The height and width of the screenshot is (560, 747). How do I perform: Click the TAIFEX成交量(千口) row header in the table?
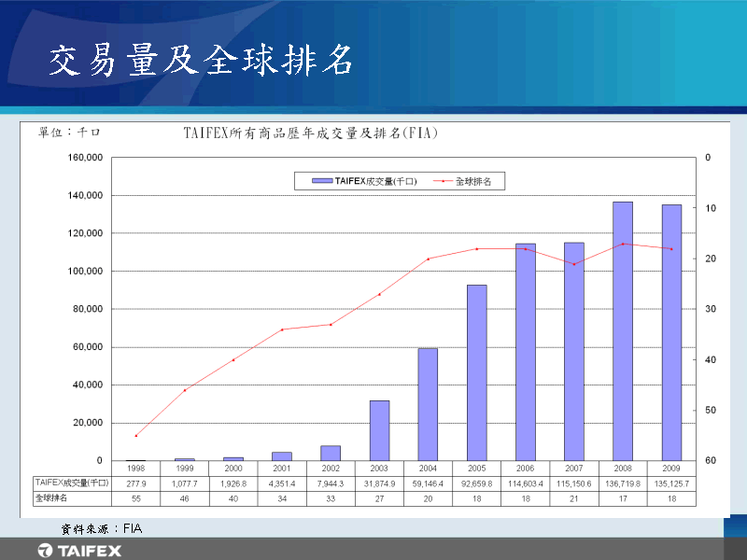(72, 483)
